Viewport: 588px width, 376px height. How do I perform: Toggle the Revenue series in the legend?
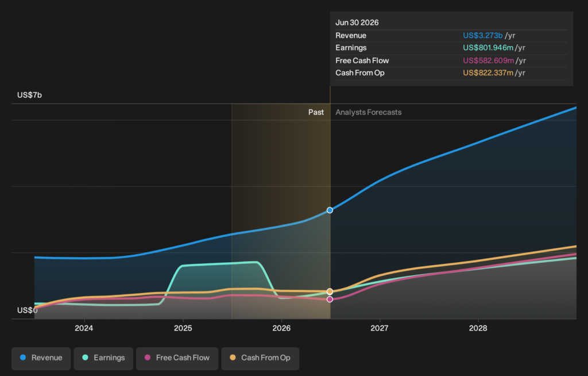point(41,358)
